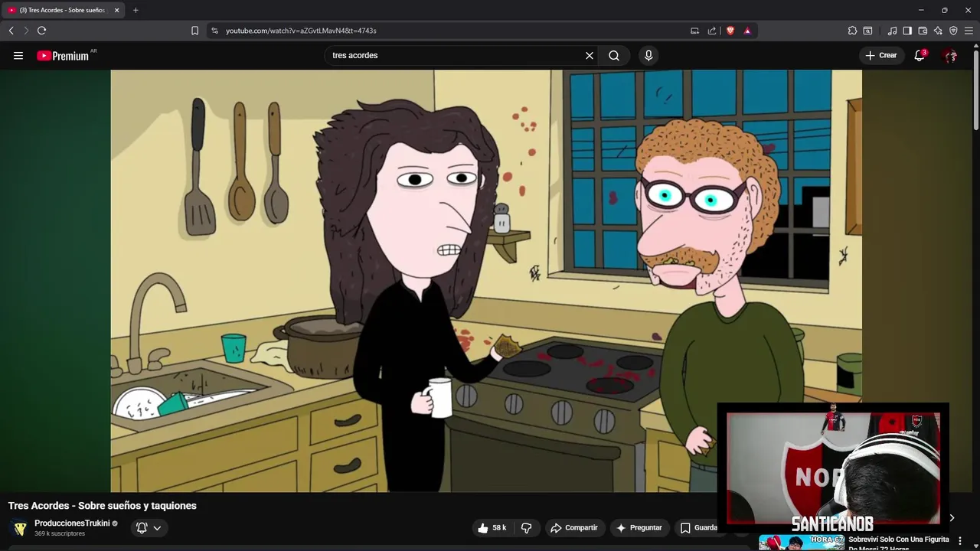Bookmark this page icon in address bar
The width and height of the screenshot is (980, 551).
194,31
